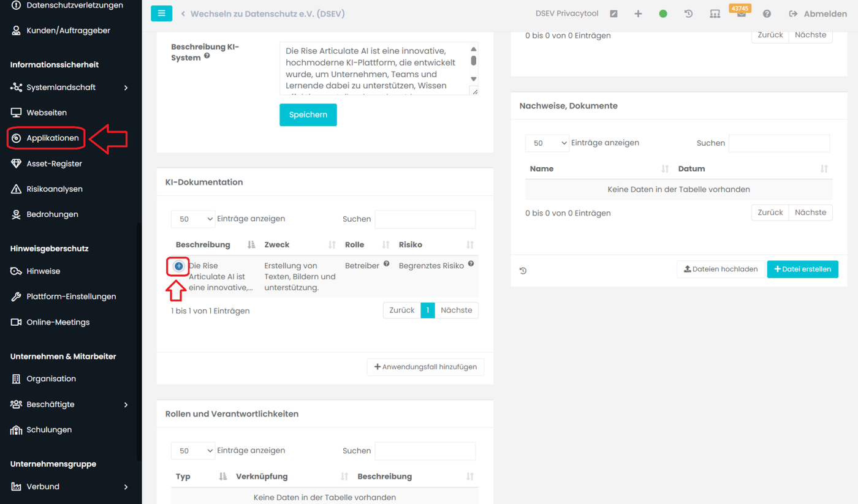Viewport: 858px width, 504px height.
Task: Click the Speichern button
Action: (308, 115)
